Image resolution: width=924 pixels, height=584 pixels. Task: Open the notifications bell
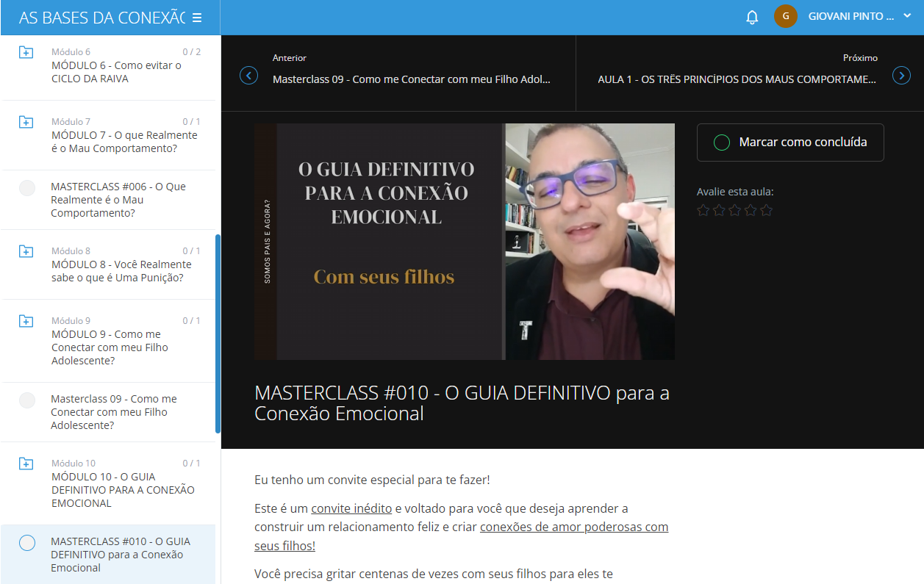752,17
